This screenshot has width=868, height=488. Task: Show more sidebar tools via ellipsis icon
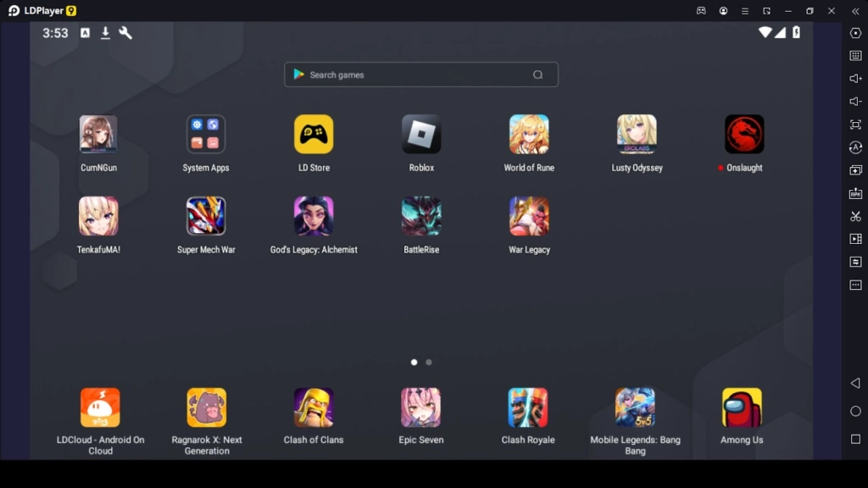click(856, 285)
